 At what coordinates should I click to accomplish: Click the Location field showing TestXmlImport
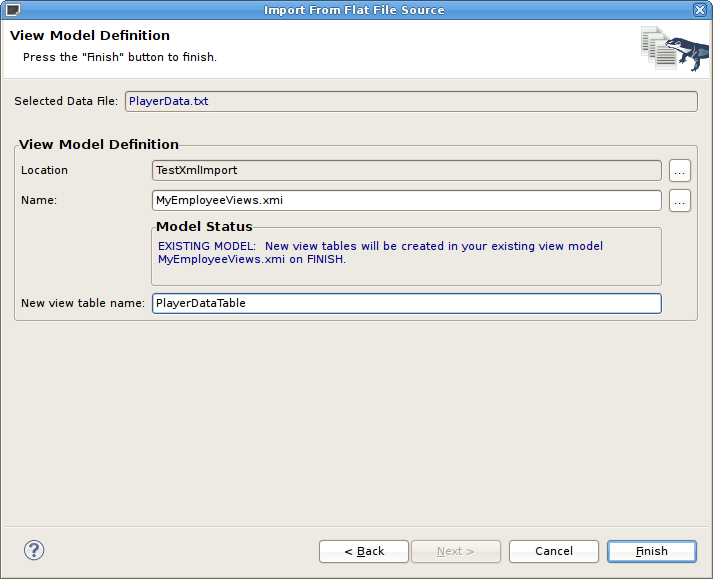tap(406, 170)
